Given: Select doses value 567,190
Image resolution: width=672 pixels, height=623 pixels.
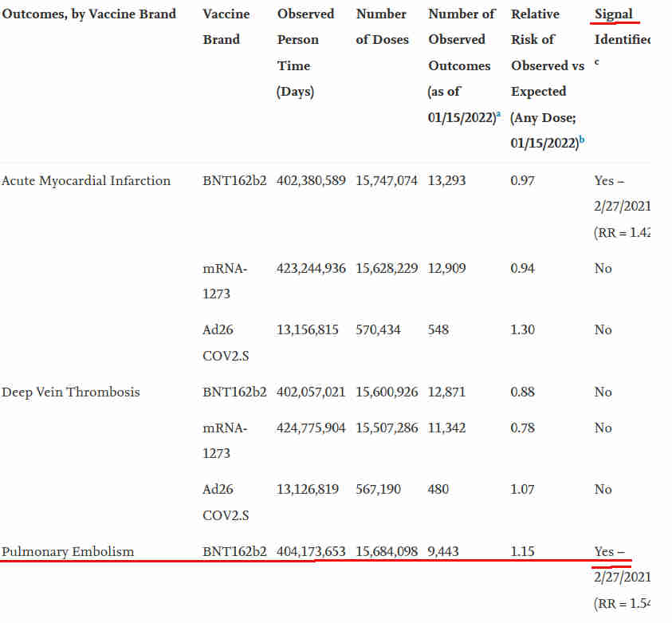Looking at the screenshot, I should click(378, 489).
